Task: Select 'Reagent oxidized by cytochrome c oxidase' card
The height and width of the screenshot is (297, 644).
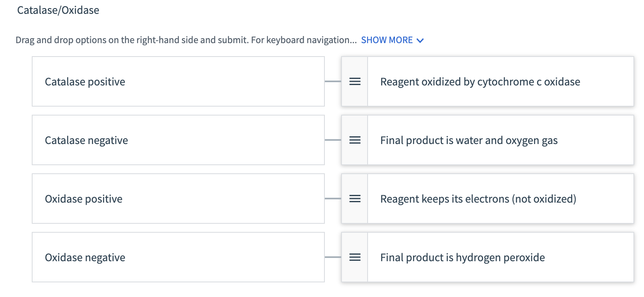Action: [x=500, y=81]
